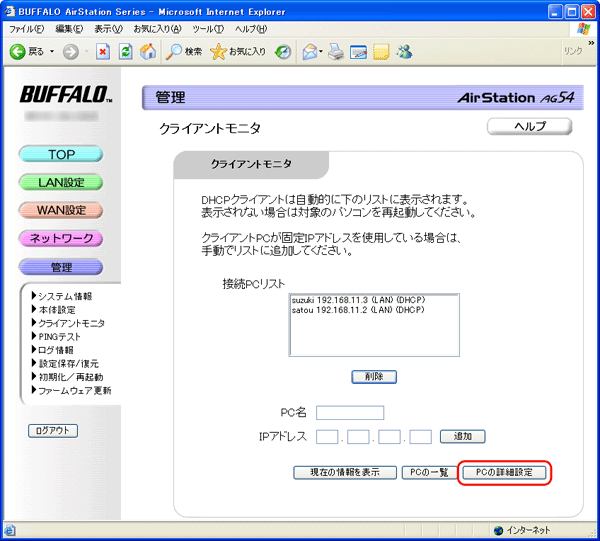Go to WAN設定 section
This screenshot has height=541, width=600.
click(x=61, y=210)
